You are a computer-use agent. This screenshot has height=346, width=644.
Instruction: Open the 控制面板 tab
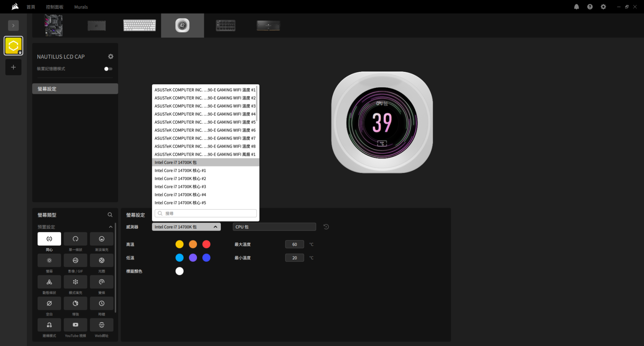coord(55,7)
